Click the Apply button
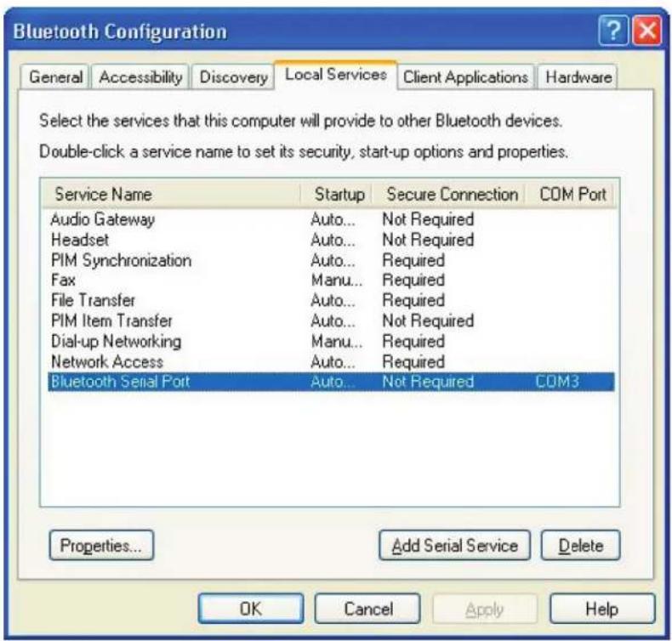672x641 pixels. point(485,609)
